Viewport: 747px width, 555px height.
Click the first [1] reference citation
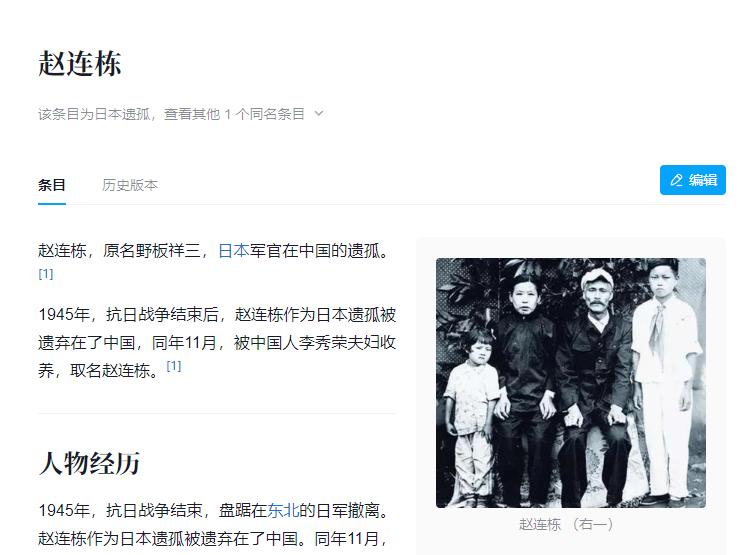pos(46,273)
